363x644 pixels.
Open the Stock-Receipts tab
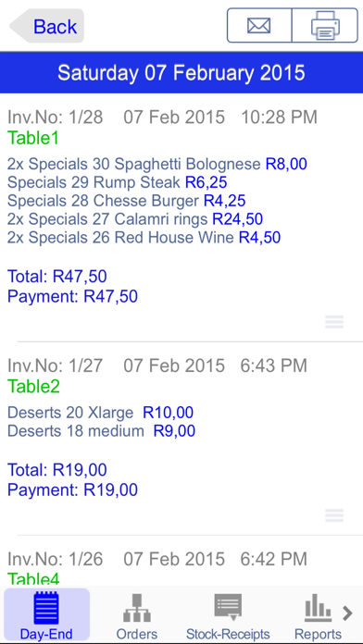coord(228,614)
